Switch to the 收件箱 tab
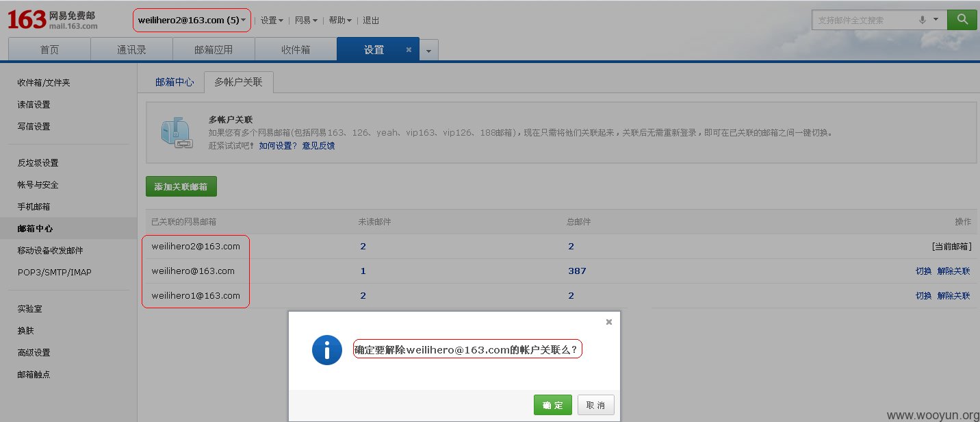The image size is (980, 422). tap(296, 50)
